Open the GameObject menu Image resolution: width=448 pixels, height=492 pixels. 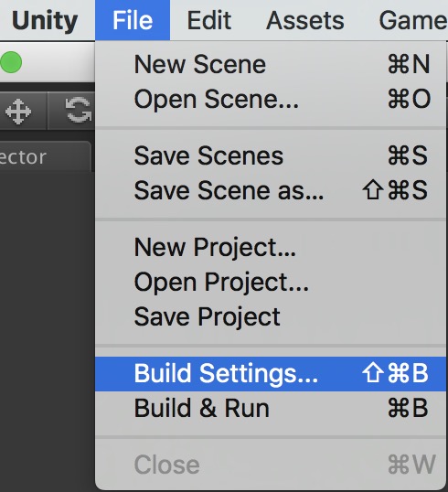click(x=413, y=20)
